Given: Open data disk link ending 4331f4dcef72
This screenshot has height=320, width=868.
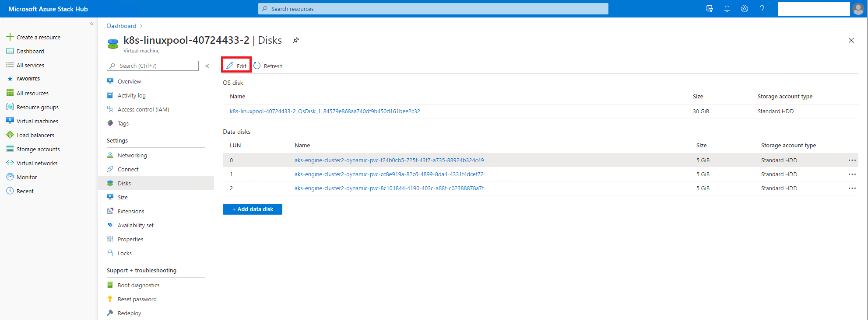Looking at the screenshot, I should point(389,174).
